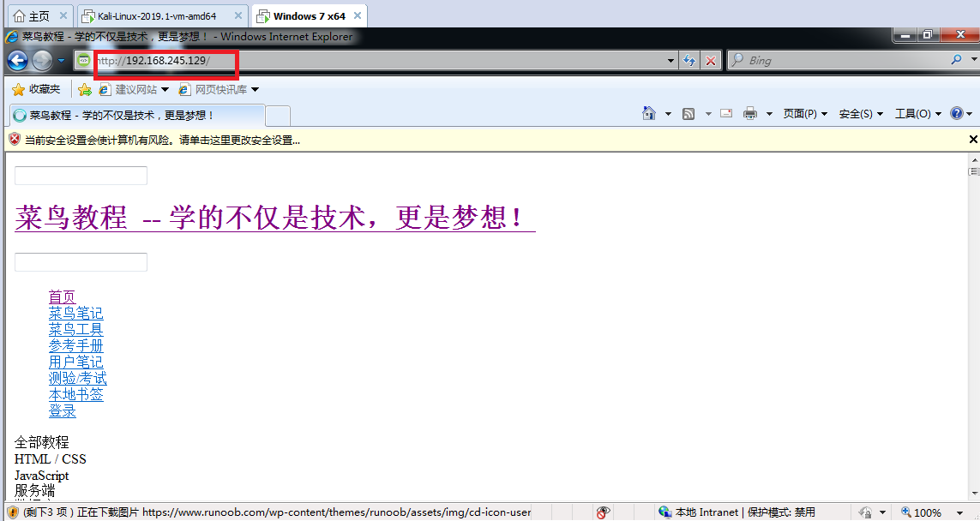This screenshot has width=980, height=521.
Task: Click the Help question mark icon
Action: [957, 113]
